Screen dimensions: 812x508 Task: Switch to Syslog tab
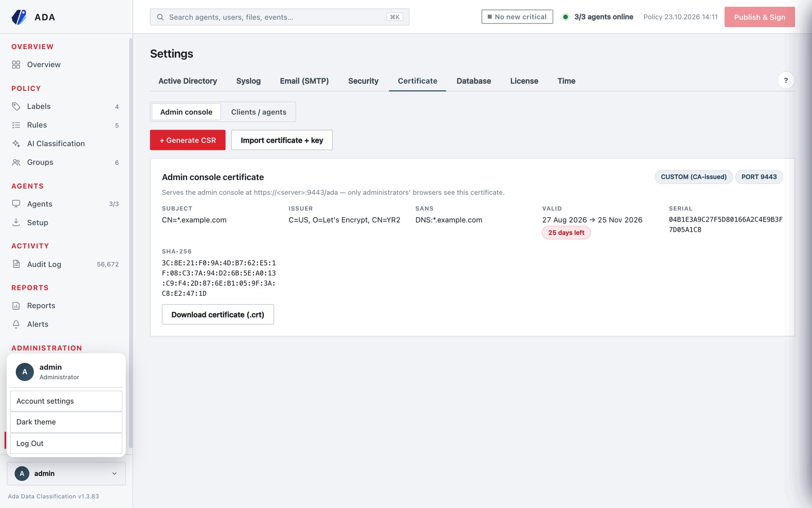coord(249,81)
